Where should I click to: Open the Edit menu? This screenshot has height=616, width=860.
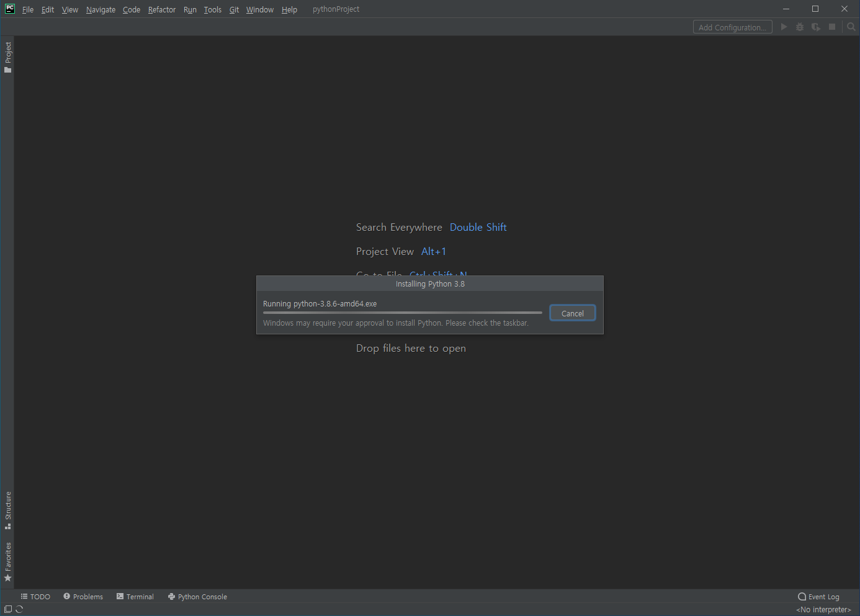[x=48, y=9]
